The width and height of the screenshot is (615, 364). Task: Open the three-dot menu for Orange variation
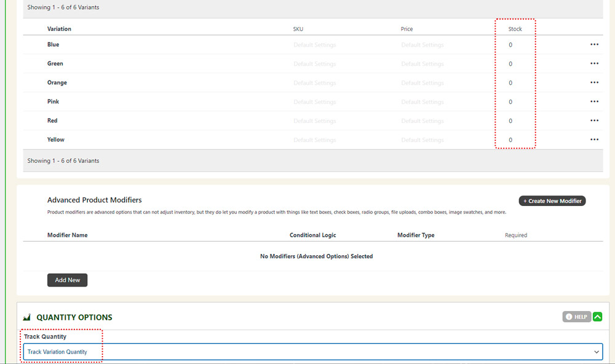click(x=594, y=83)
